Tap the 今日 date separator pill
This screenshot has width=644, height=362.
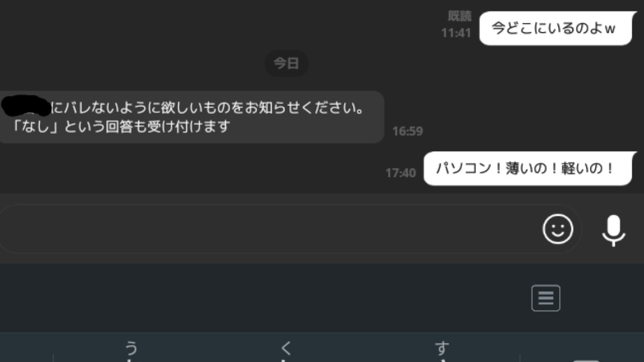[287, 63]
